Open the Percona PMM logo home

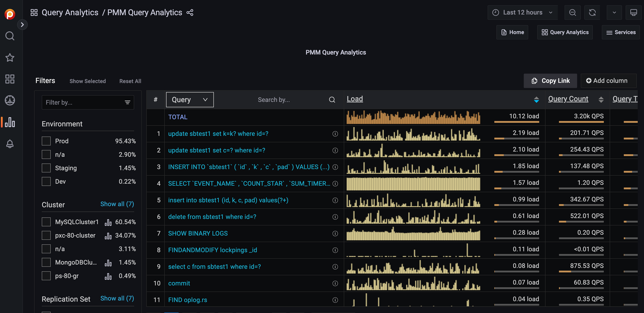pos(10,14)
